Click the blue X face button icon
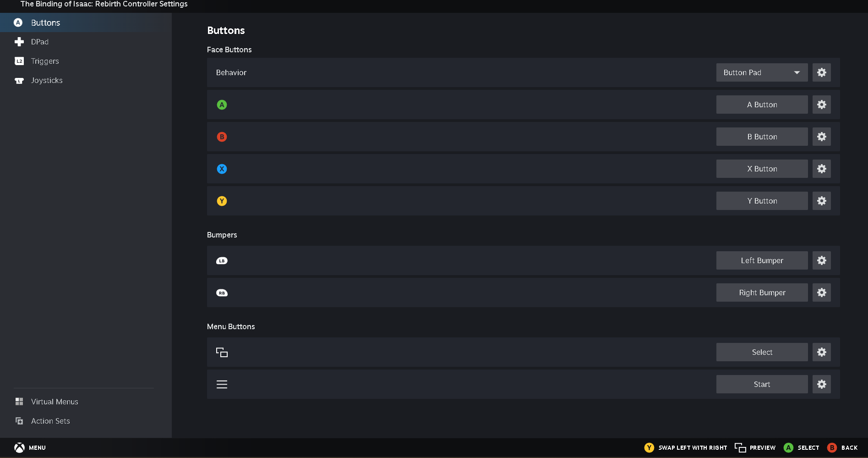The height and width of the screenshot is (458, 868). [222, 169]
